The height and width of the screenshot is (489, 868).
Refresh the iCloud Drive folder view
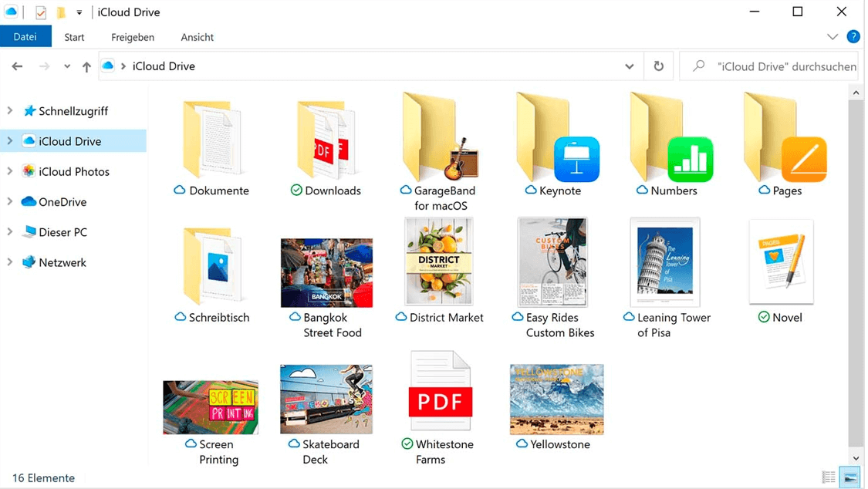tap(658, 66)
